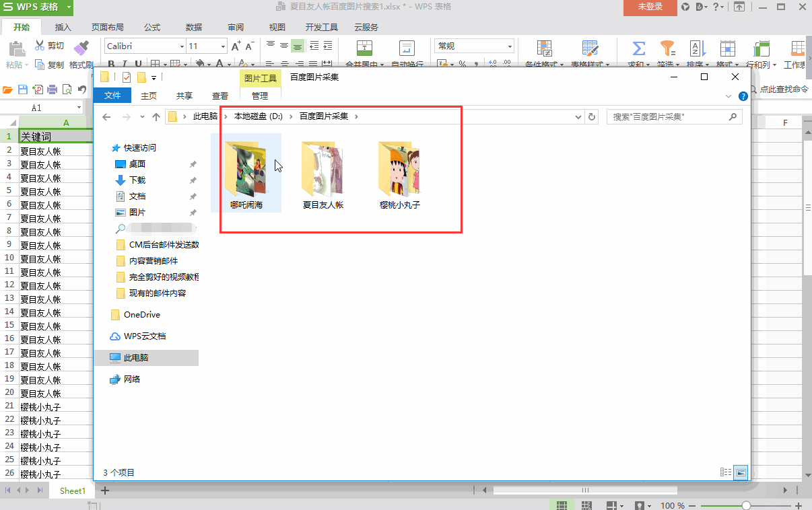This screenshot has height=510, width=812.
Task: Click the WPS Cut scissors icon
Action: [x=40, y=46]
